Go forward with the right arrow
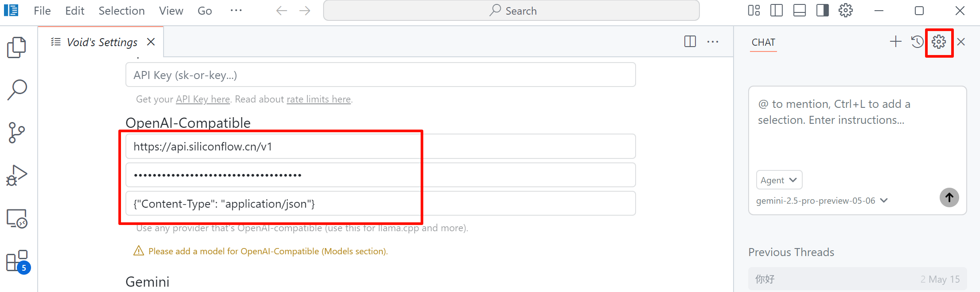 305,11
